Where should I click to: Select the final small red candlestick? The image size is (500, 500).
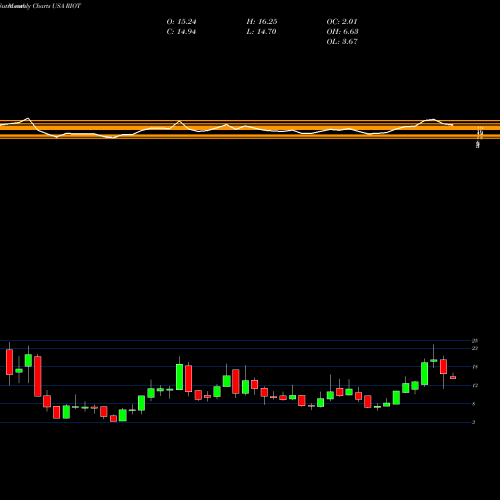pos(453,377)
